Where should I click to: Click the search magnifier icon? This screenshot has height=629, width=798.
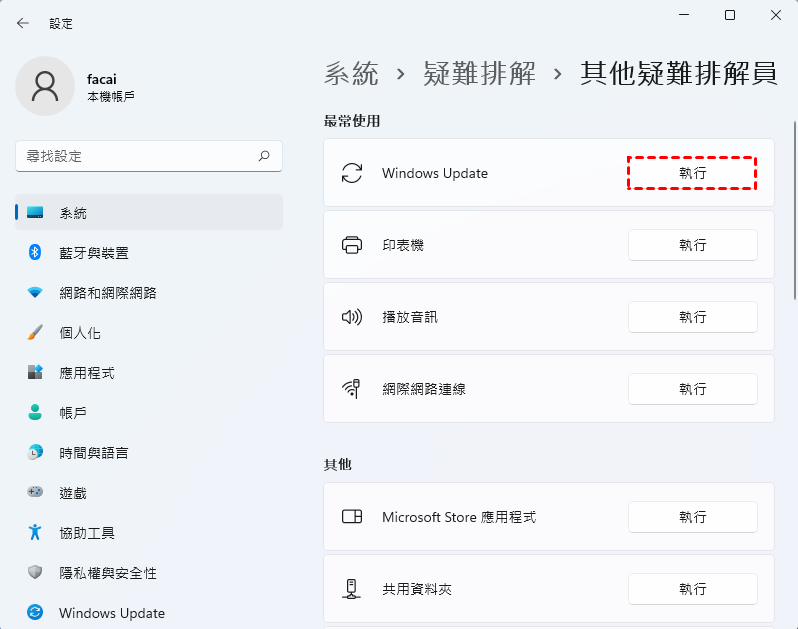(x=264, y=156)
